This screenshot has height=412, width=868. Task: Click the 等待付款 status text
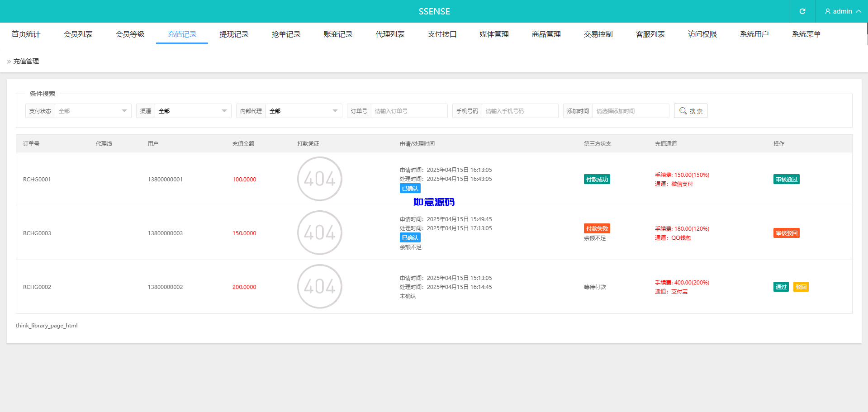(595, 287)
